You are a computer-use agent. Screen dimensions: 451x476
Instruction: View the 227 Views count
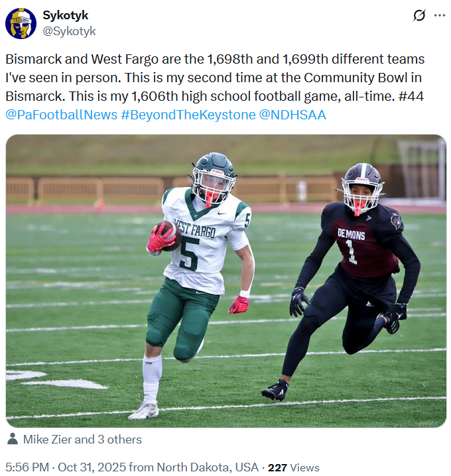click(293, 467)
